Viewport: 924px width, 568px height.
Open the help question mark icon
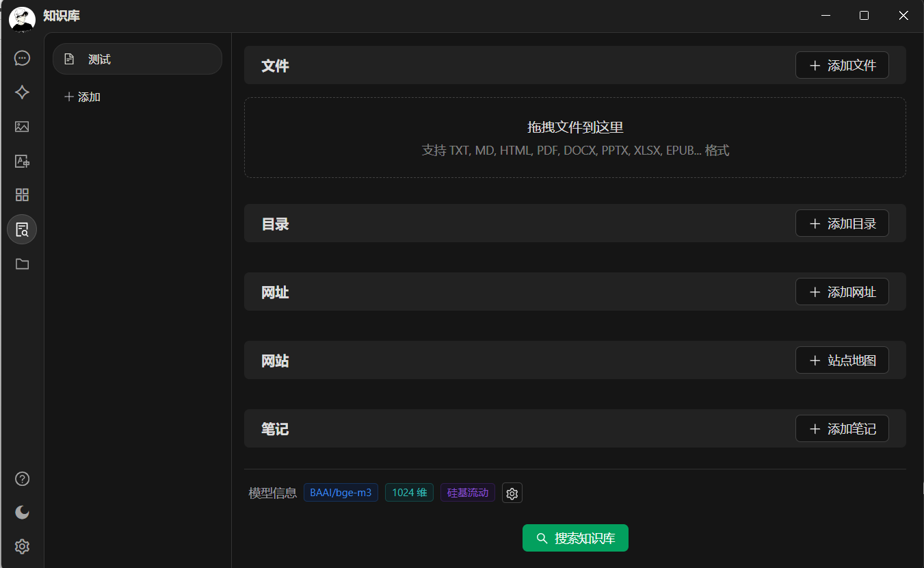pyautogui.click(x=22, y=478)
